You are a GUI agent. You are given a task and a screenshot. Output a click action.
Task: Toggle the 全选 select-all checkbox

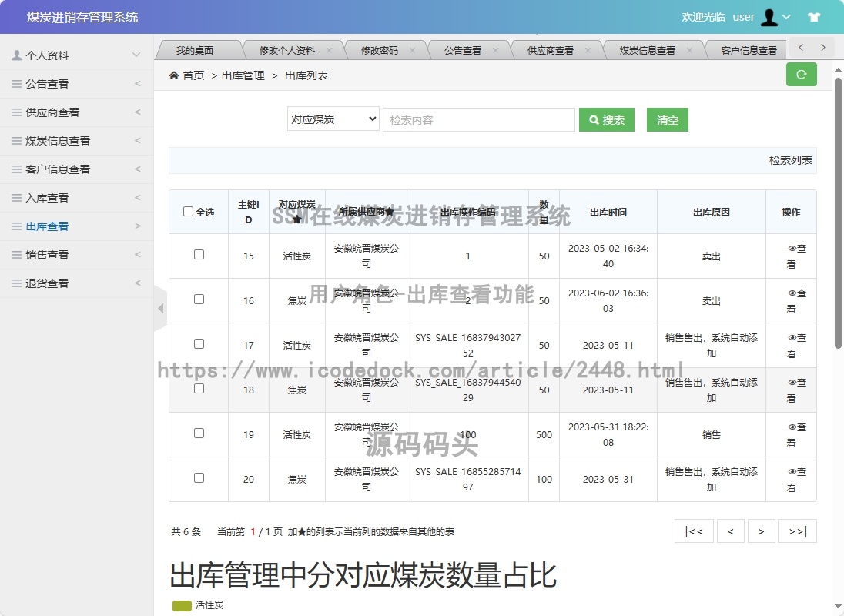click(x=189, y=212)
